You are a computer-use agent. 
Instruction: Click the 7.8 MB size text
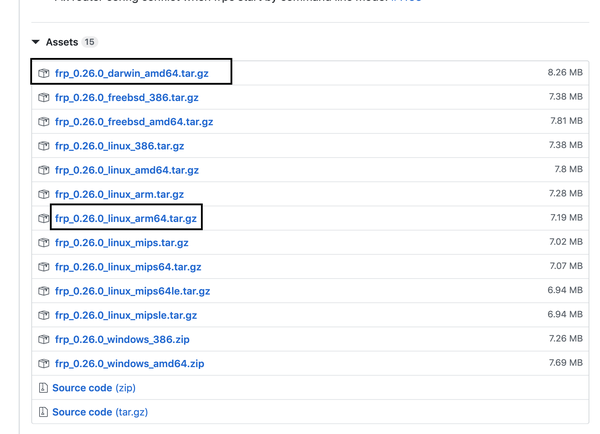pyautogui.click(x=569, y=169)
